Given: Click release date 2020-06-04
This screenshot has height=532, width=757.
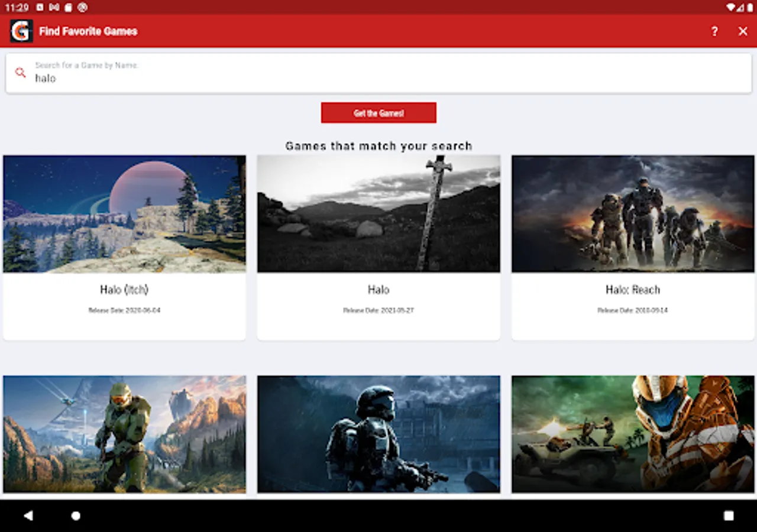Looking at the screenshot, I should coord(124,310).
